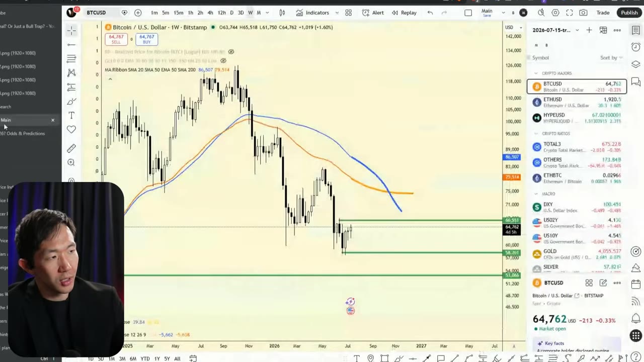Select ETHUSD in the watchlist
Image resolution: width=644 pixels, height=362 pixels.
(577, 102)
